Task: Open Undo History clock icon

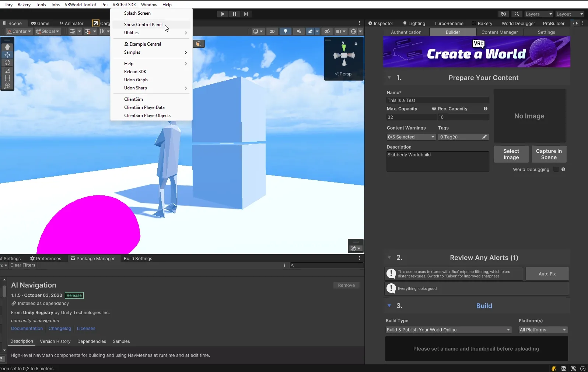Action: 504,14
